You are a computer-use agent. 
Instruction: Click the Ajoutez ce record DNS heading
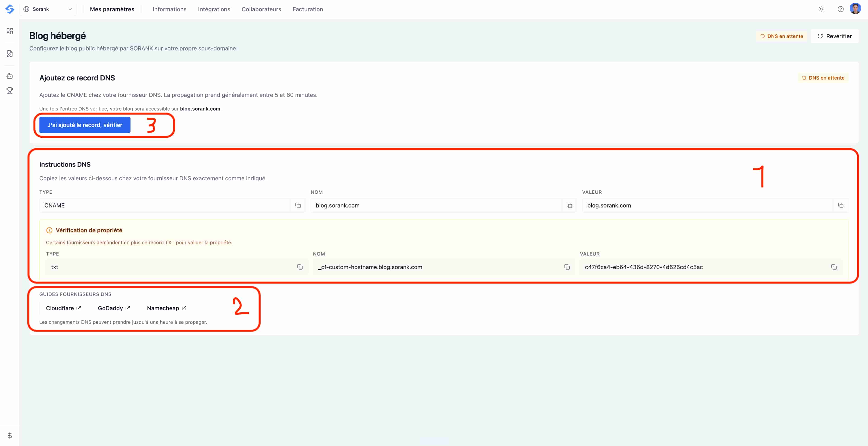pos(77,78)
